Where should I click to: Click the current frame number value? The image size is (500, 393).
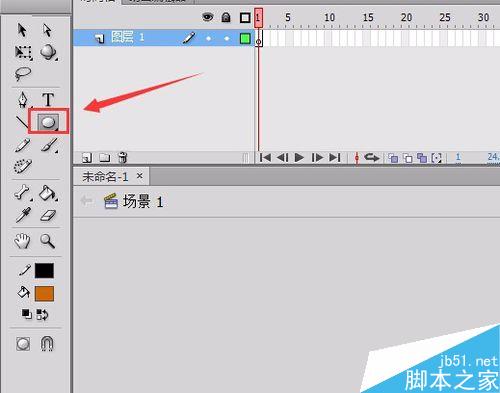458,157
